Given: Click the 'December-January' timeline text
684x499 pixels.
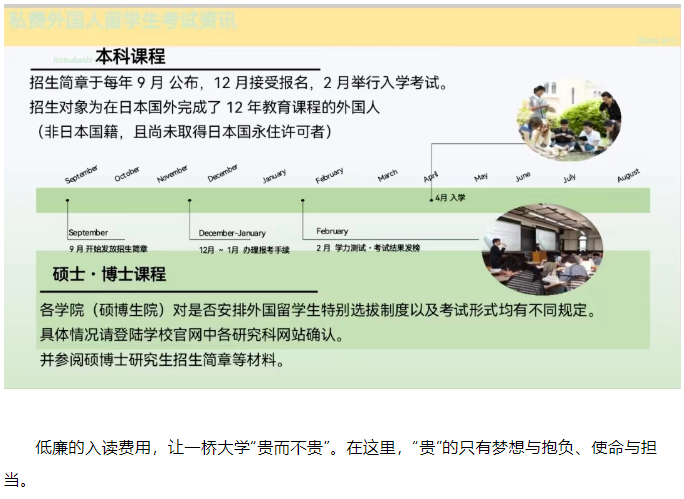Looking at the screenshot, I should coord(232,233).
